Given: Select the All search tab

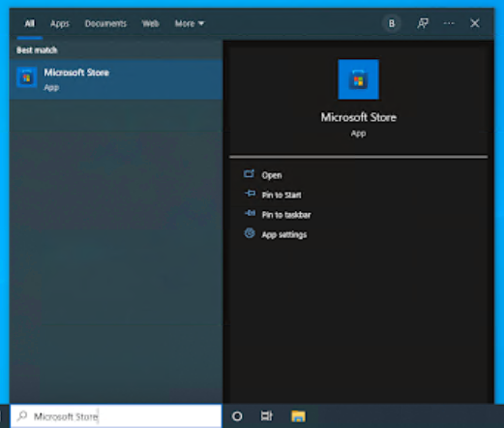Looking at the screenshot, I should [30, 23].
